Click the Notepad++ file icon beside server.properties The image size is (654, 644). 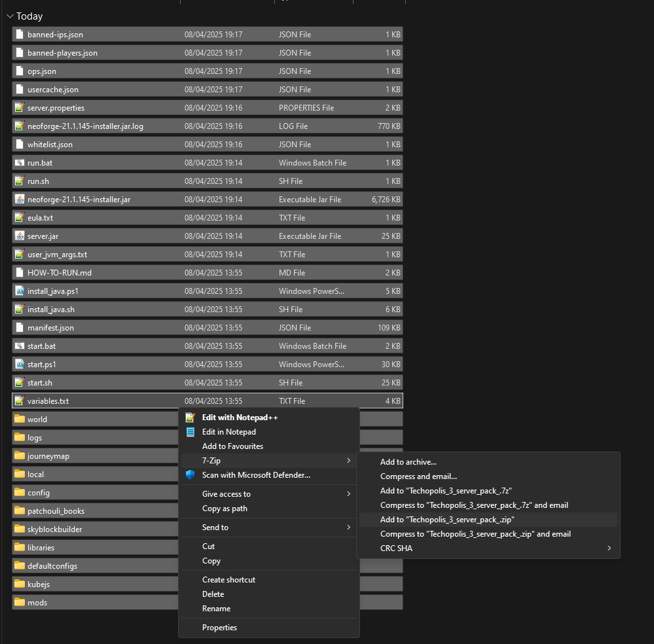(x=19, y=107)
